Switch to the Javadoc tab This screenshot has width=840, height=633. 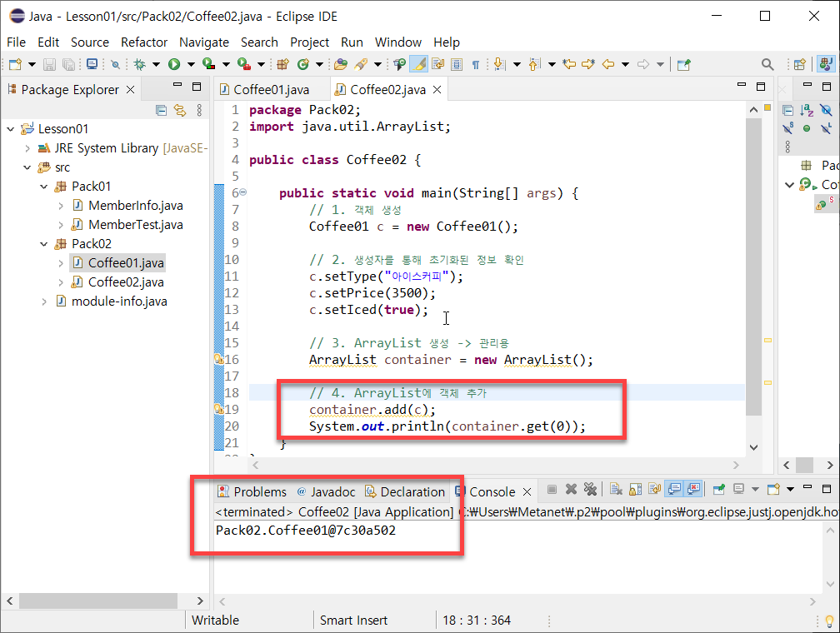(x=327, y=491)
